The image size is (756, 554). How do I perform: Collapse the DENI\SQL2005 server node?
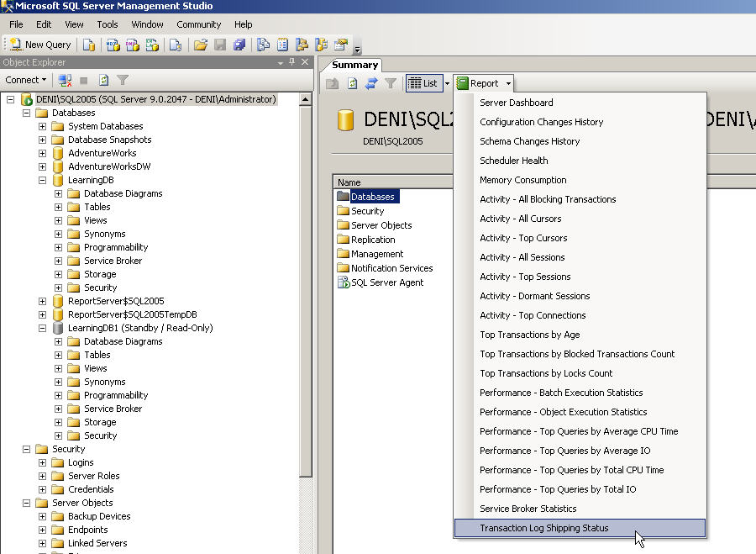pyautogui.click(x=11, y=99)
